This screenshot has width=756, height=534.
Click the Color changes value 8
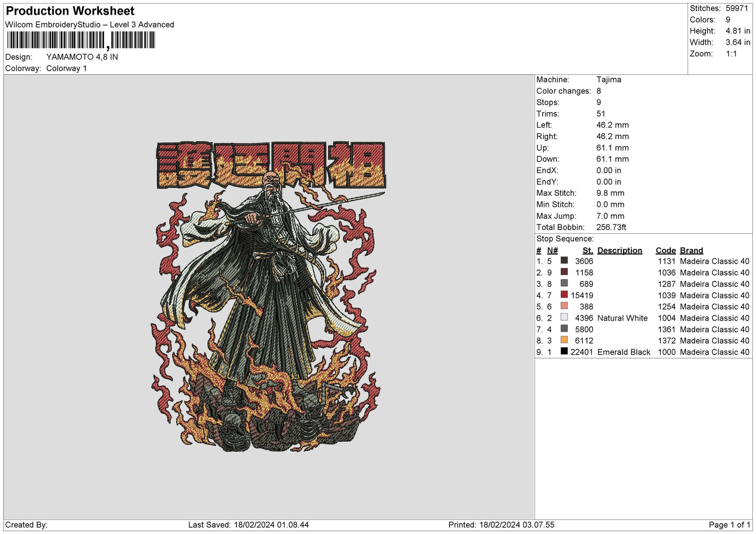(x=599, y=91)
